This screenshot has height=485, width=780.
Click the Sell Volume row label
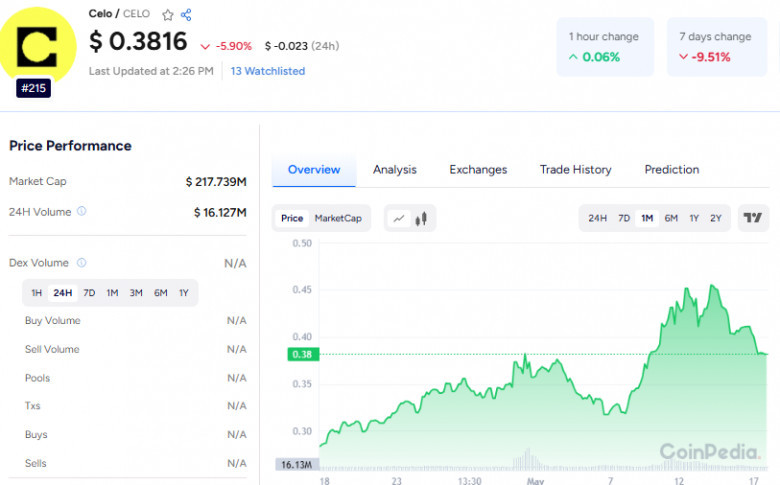(52, 349)
